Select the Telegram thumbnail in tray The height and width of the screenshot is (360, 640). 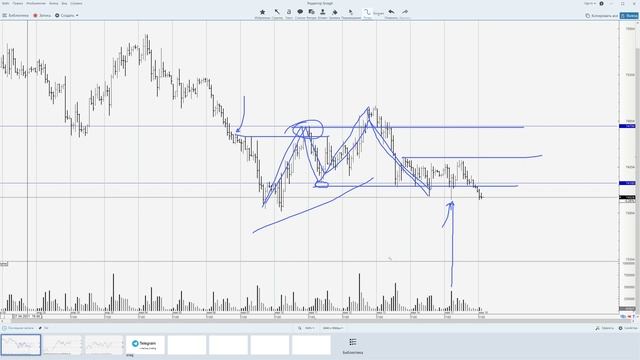point(145,345)
